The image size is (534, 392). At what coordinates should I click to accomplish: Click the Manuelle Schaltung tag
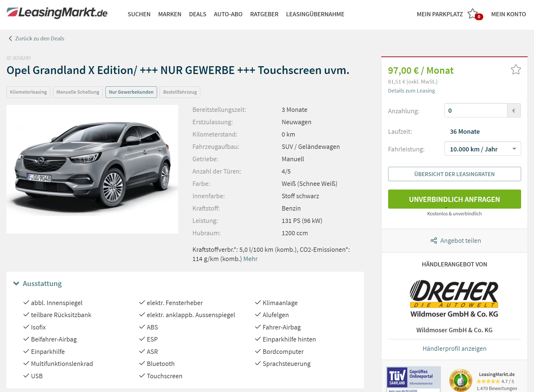pos(78,92)
